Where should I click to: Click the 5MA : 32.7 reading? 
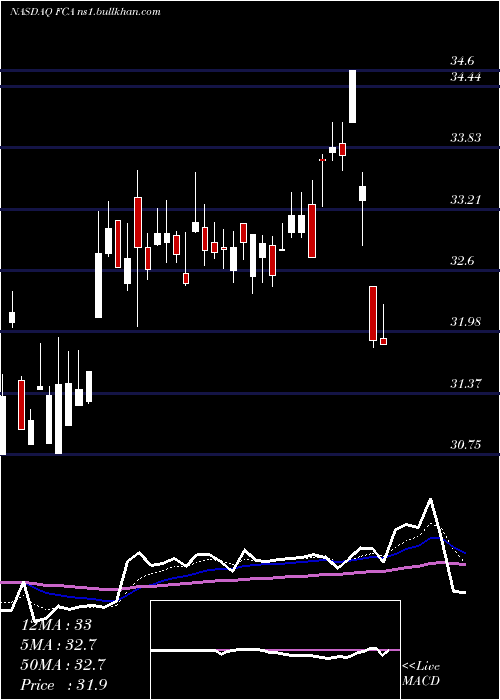click(58, 645)
